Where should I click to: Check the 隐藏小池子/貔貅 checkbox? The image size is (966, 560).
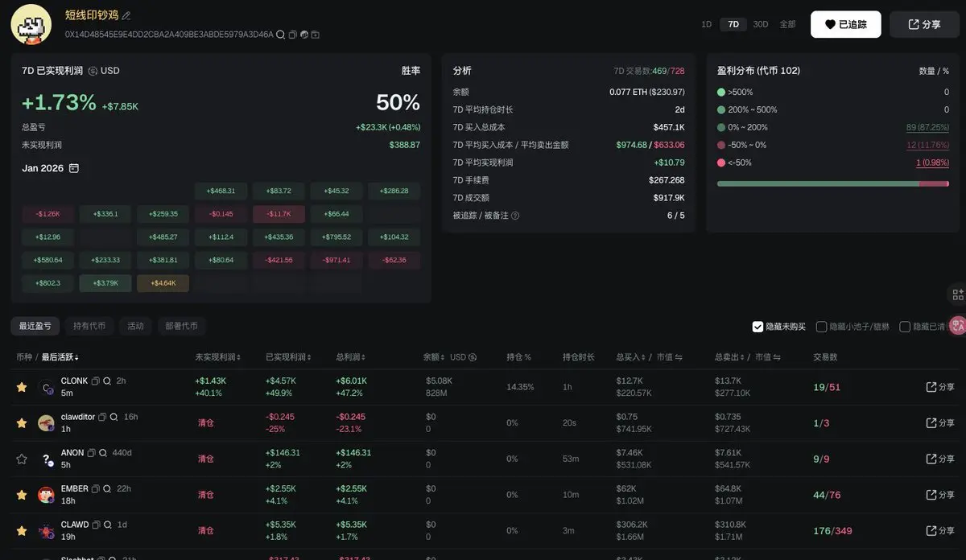point(822,327)
